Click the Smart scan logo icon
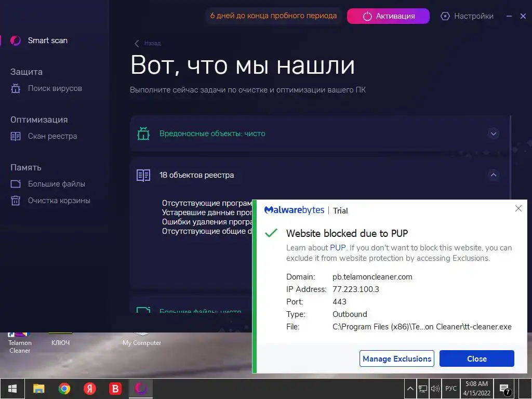The image size is (532, 399). [15, 41]
